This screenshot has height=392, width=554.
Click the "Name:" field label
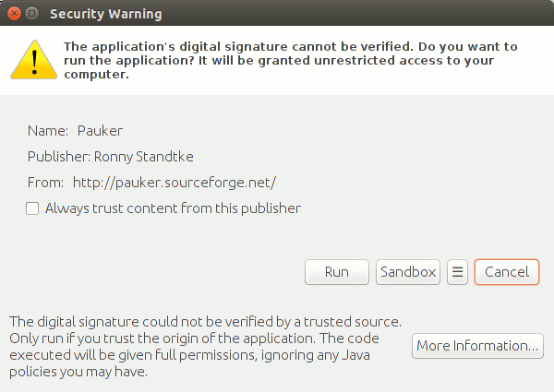coord(46,131)
